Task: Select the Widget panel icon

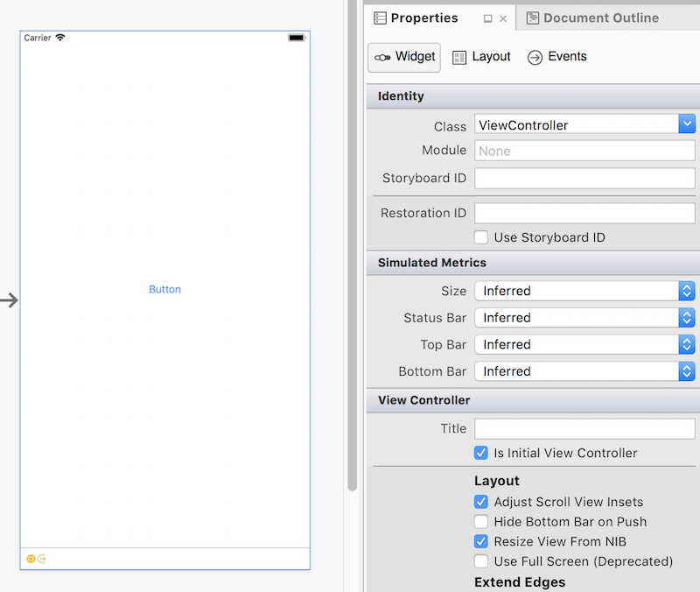Action: pyautogui.click(x=383, y=57)
